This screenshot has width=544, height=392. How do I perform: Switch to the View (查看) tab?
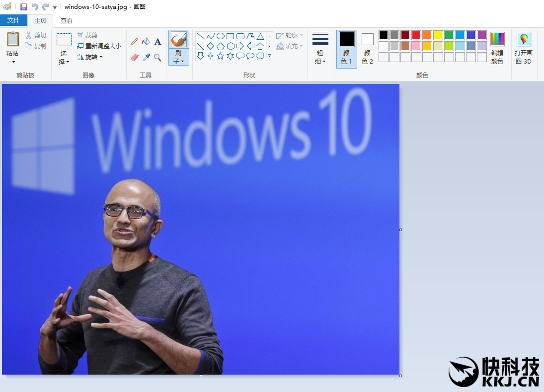(66, 20)
